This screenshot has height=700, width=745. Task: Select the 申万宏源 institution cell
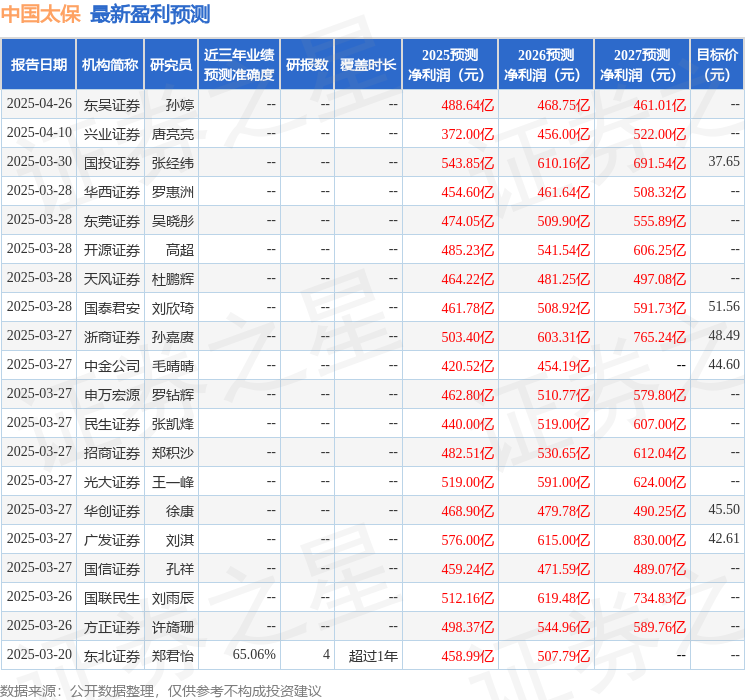112,395
